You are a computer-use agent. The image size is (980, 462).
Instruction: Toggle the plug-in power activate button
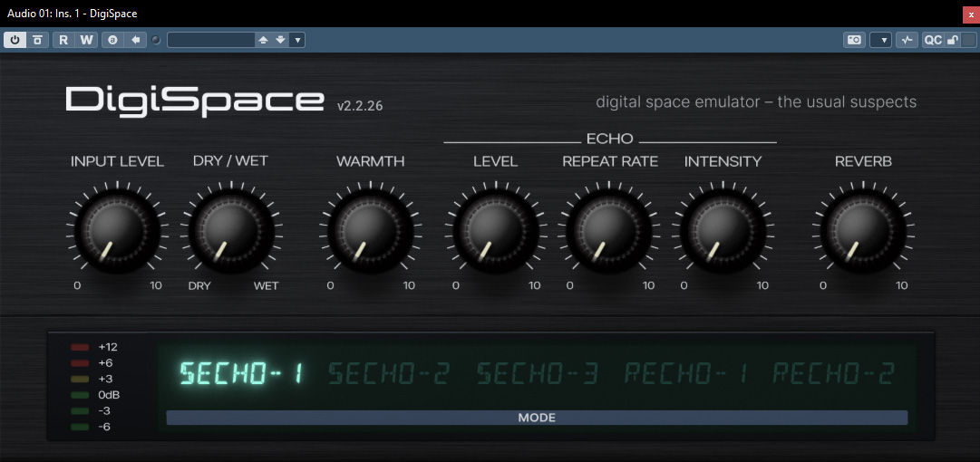[15, 40]
